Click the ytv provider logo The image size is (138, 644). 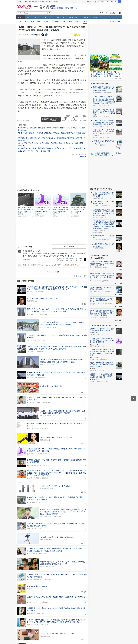[77, 35]
